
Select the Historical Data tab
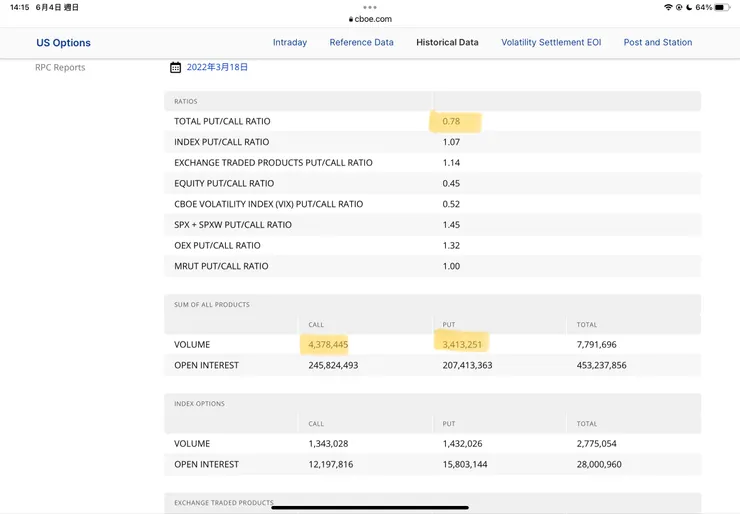[x=447, y=43]
